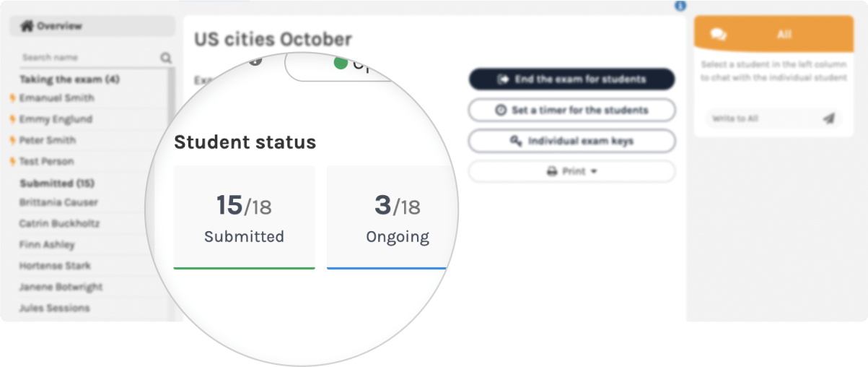This screenshot has width=868, height=367.
Task: Click lightning icon next to Test Person
Action: tap(12, 161)
